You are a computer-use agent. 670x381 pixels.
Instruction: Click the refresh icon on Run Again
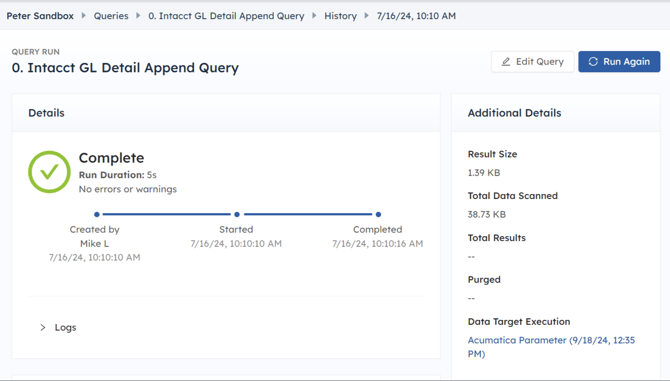593,62
